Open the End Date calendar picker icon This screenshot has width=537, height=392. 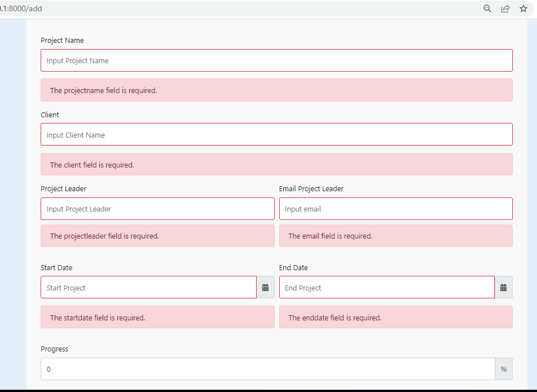(503, 287)
